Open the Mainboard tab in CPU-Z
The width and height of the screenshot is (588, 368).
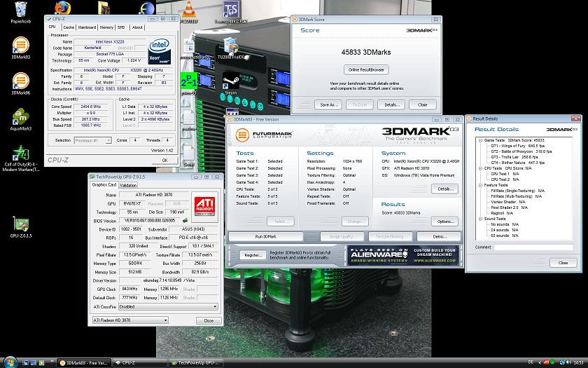coord(87,27)
